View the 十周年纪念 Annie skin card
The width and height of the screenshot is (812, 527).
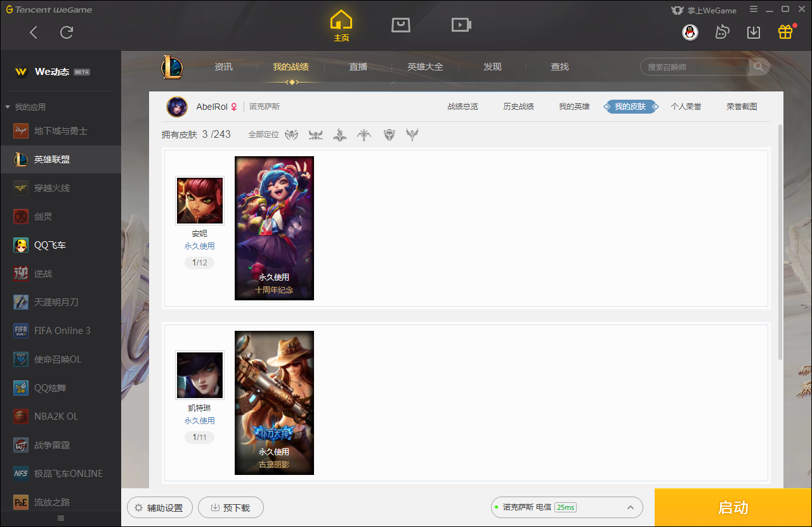pyautogui.click(x=274, y=228)
